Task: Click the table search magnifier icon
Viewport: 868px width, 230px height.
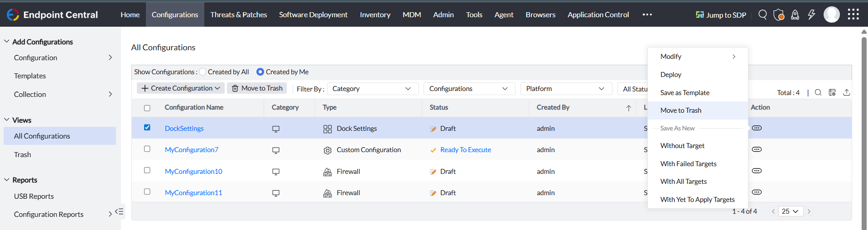Action: 818,92
